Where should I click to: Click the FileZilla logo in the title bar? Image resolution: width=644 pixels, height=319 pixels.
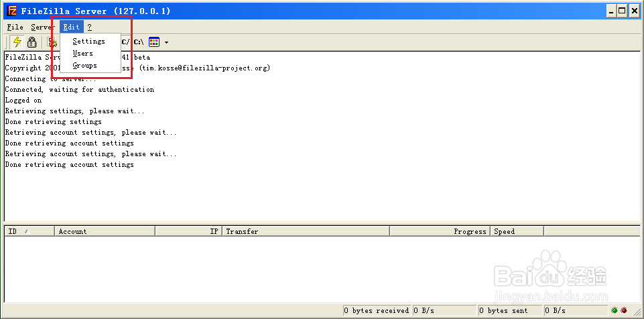[x=12, y=11]
